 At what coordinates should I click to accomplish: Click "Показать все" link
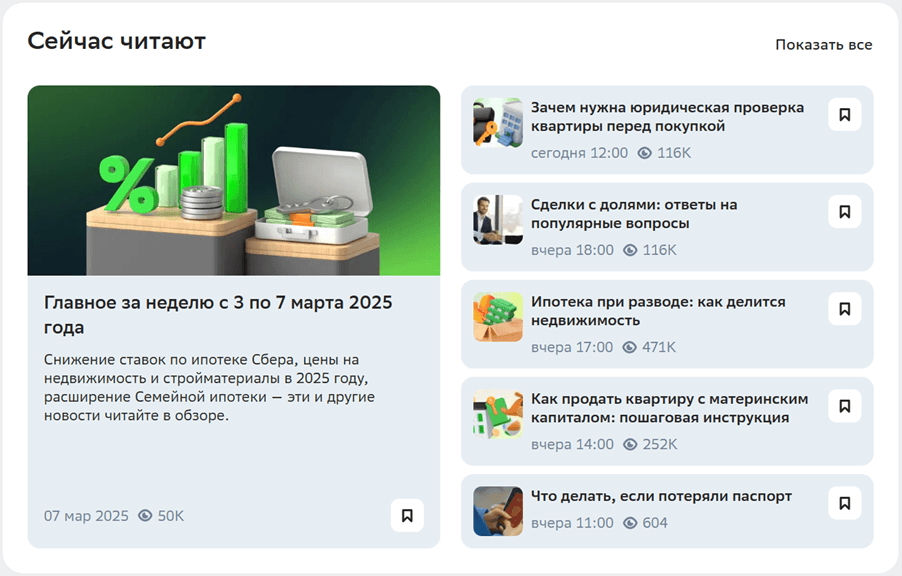coord(823,45)
